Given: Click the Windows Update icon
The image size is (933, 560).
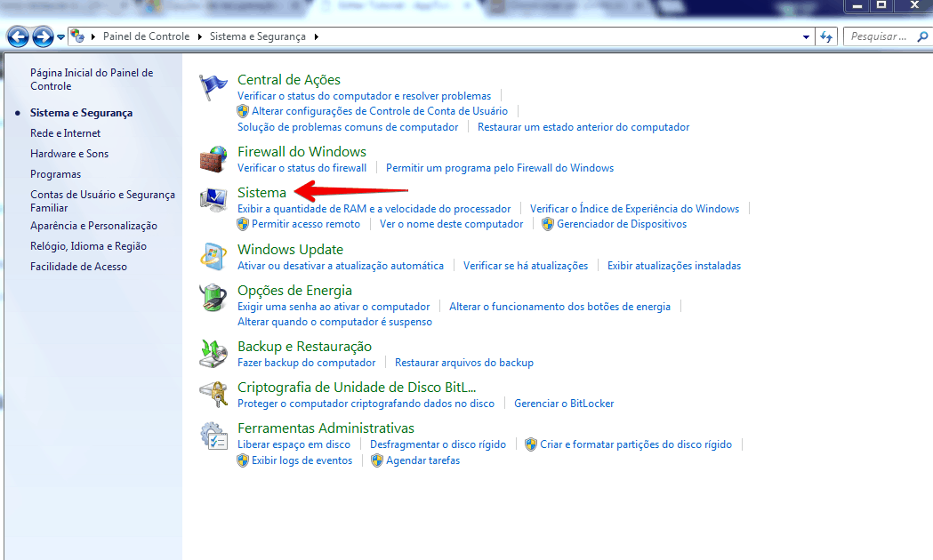Looking at the screenshot, I should (213, 257).
